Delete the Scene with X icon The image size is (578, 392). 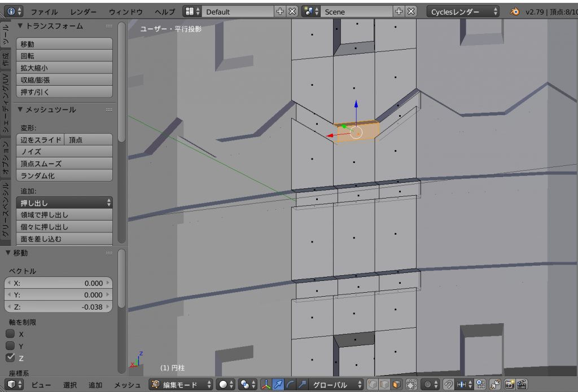tap(411, 11)
